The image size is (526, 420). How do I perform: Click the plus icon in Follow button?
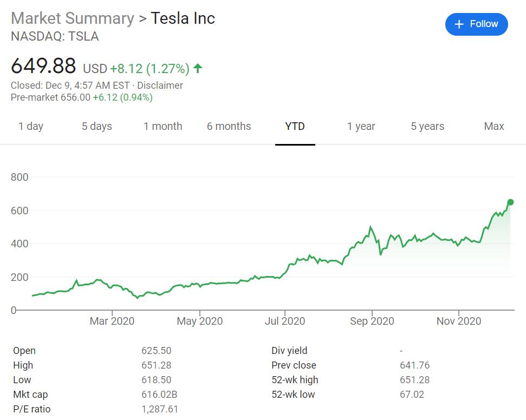pos(459,24)
